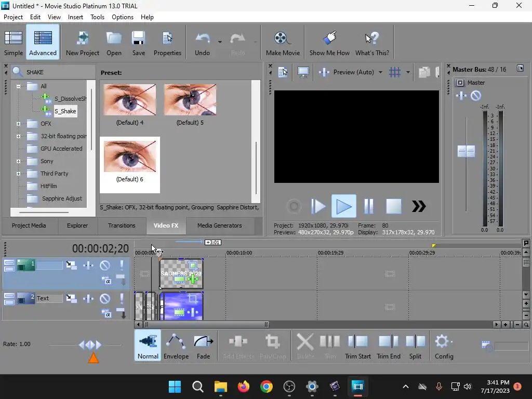Stop the preview playback
Image resolution: width=532 pixels, height=399 pixels.
pyautogui.click(x=394, y=206)
